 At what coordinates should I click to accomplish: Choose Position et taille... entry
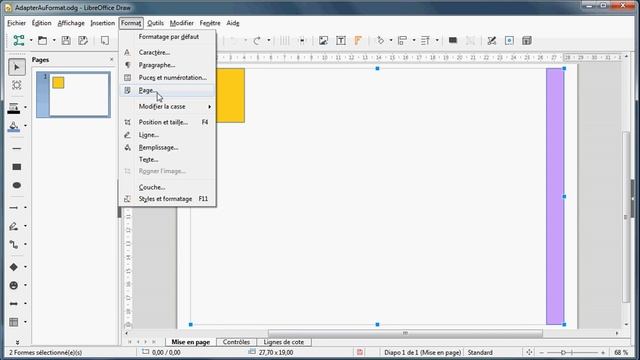(167, 122)
